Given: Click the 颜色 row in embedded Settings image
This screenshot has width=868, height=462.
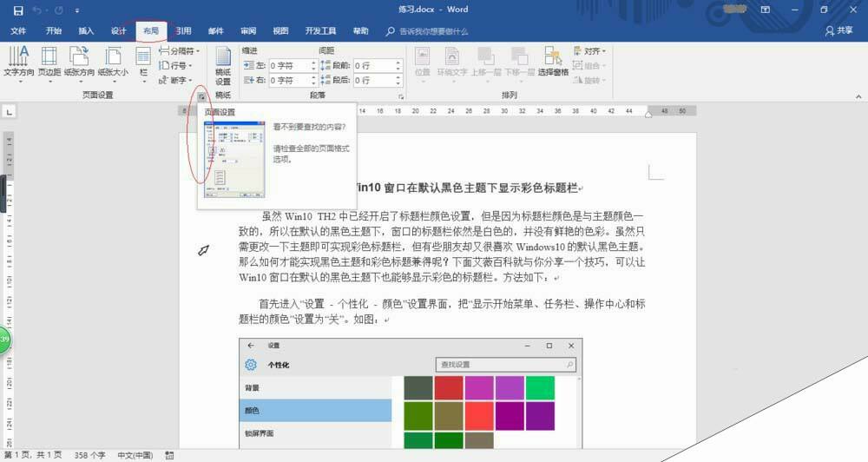Looking at the screenshot, I should (316, 411).
